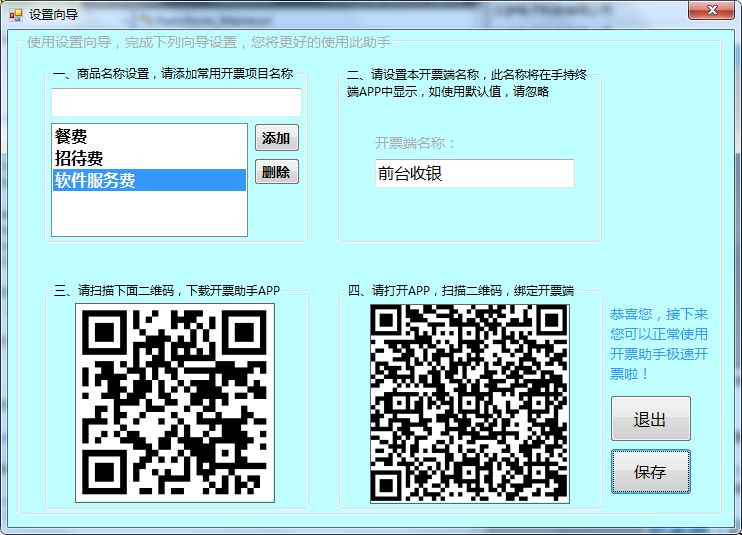Screen dimensions: 742x535
Task: Click the 四、请打开APP heading
Action: pos(461,290)
